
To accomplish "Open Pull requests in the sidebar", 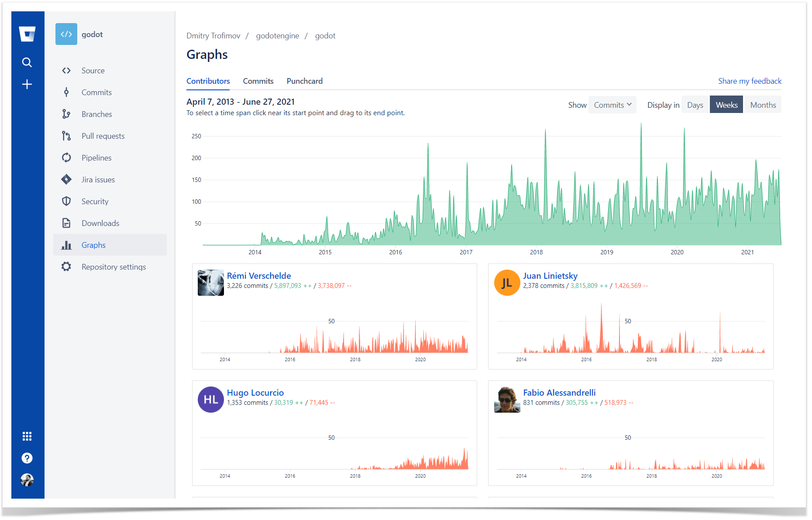I will click(110, 136).
